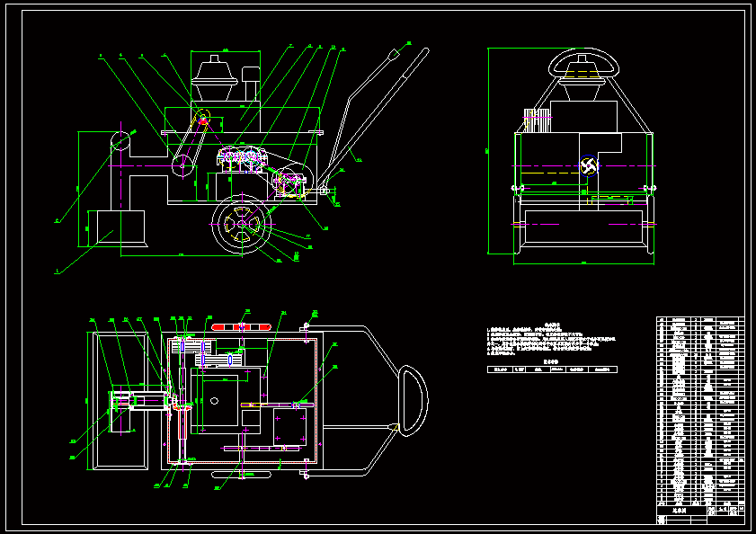The image size is (756, 534).
Task: Select the finned cooling block in front view
Action: coord(537,120)
